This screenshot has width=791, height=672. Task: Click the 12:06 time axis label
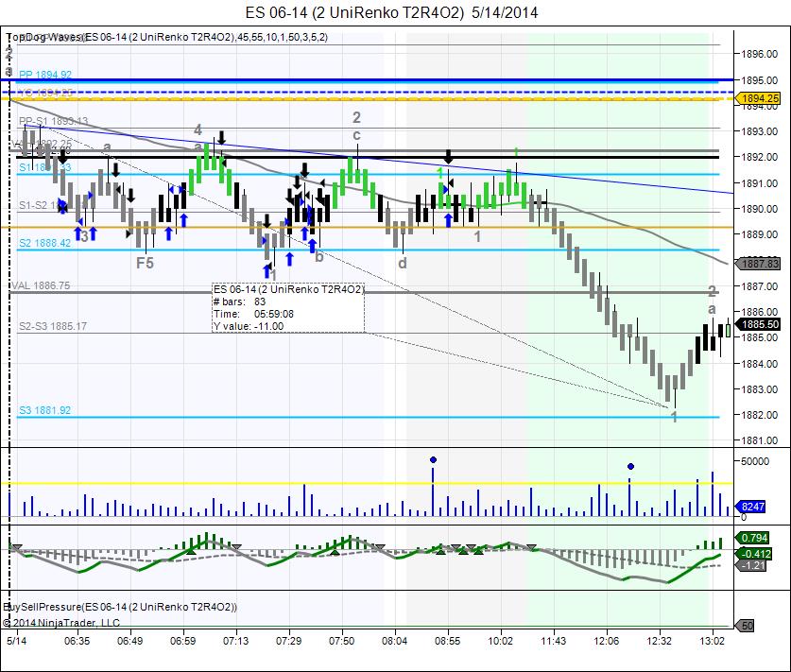[x=607, y=641]
